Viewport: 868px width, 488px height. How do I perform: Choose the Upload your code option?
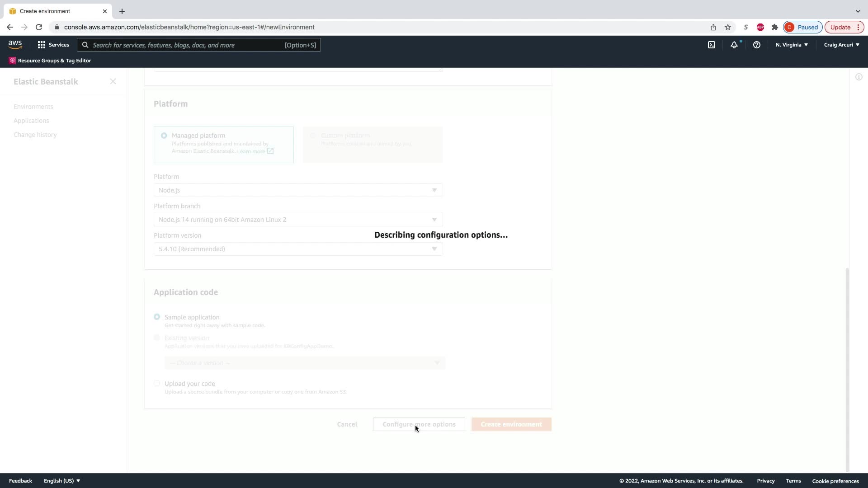(157, 384)
